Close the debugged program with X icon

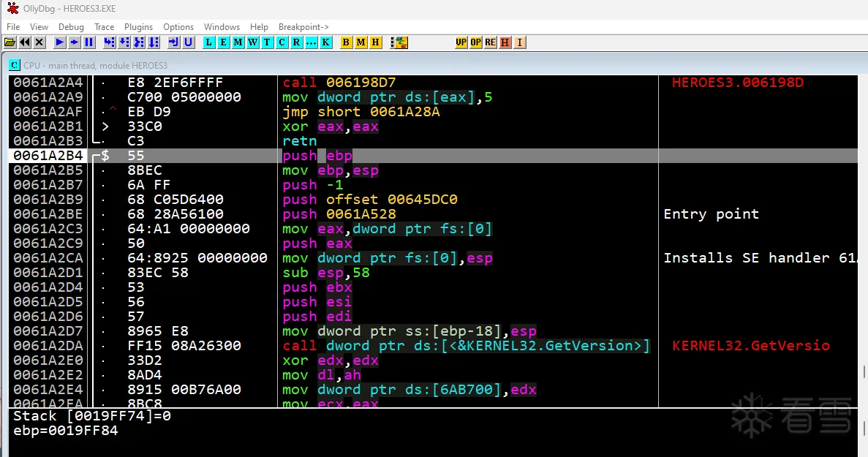(x=39, y=42)
